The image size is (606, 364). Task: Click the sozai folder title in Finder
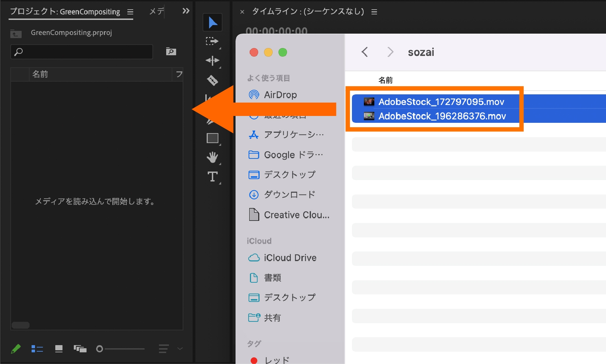[421, 52]
